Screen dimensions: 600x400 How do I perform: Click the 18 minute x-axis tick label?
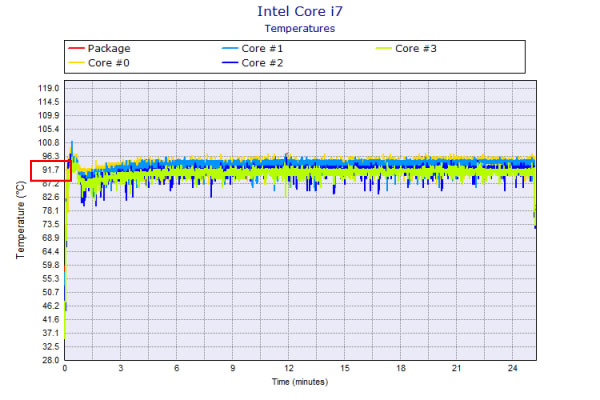(x=401, y=368)
